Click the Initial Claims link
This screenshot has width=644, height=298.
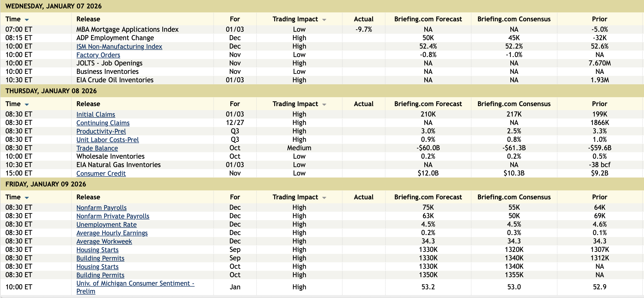coord(95,115)
